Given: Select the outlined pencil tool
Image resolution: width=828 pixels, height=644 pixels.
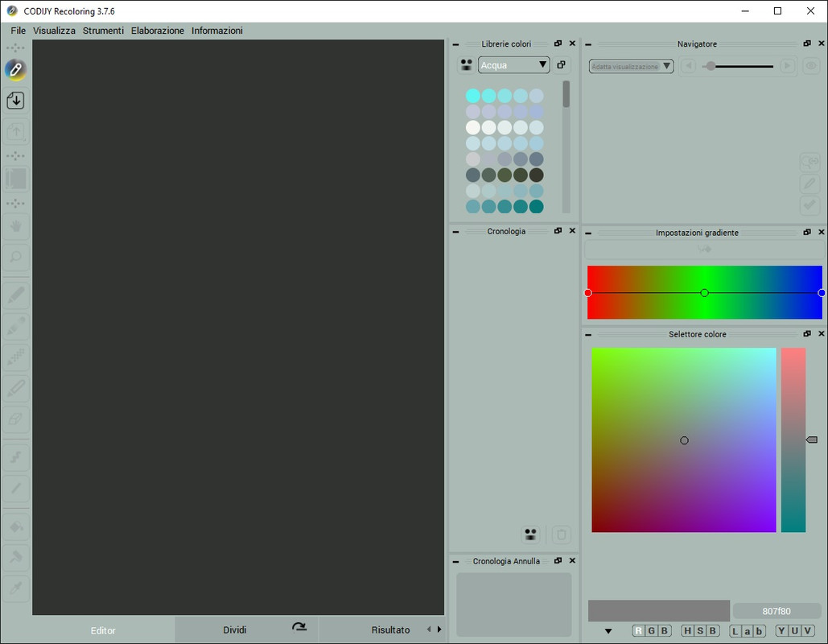Looking at the screenshot, I should pyautogui.click(x=15, y=389).
